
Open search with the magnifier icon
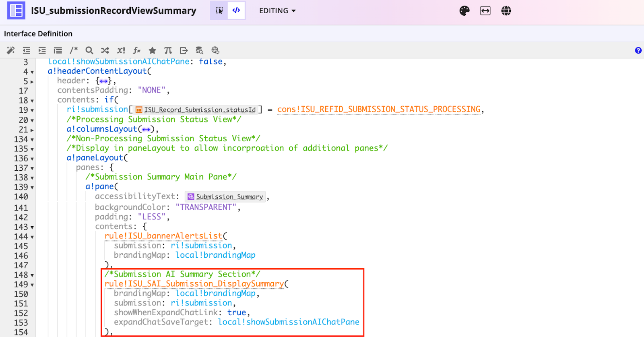coord(89,50)
